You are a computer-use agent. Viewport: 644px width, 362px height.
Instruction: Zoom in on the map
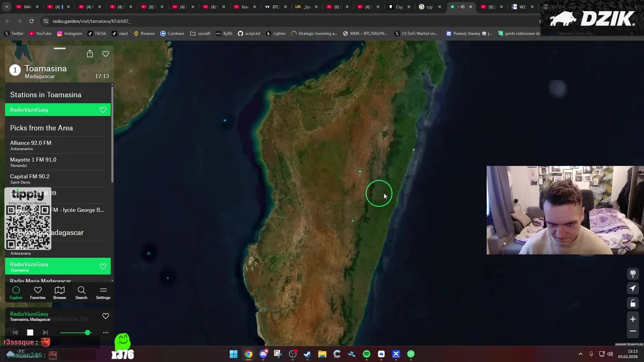pos(633,319)
